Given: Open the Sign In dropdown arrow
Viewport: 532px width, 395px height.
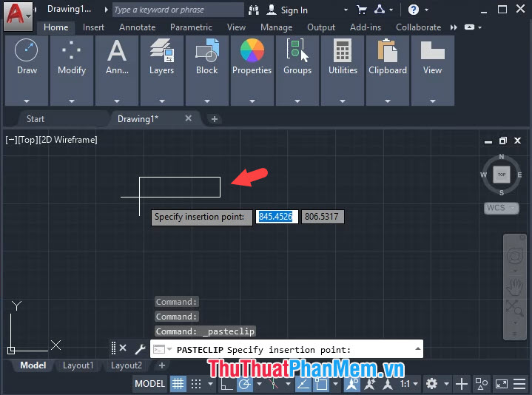Looking at the screenshot, I should coord(346,10).
